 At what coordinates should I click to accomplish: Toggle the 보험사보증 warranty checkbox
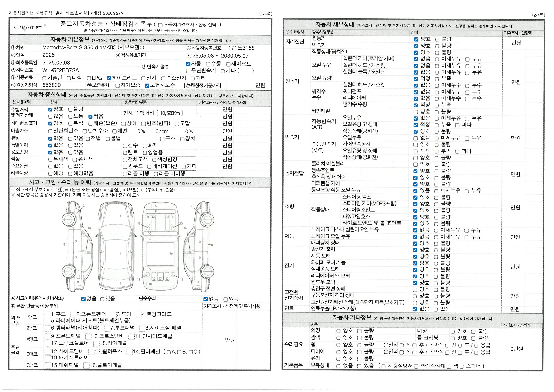pos(147,86)
